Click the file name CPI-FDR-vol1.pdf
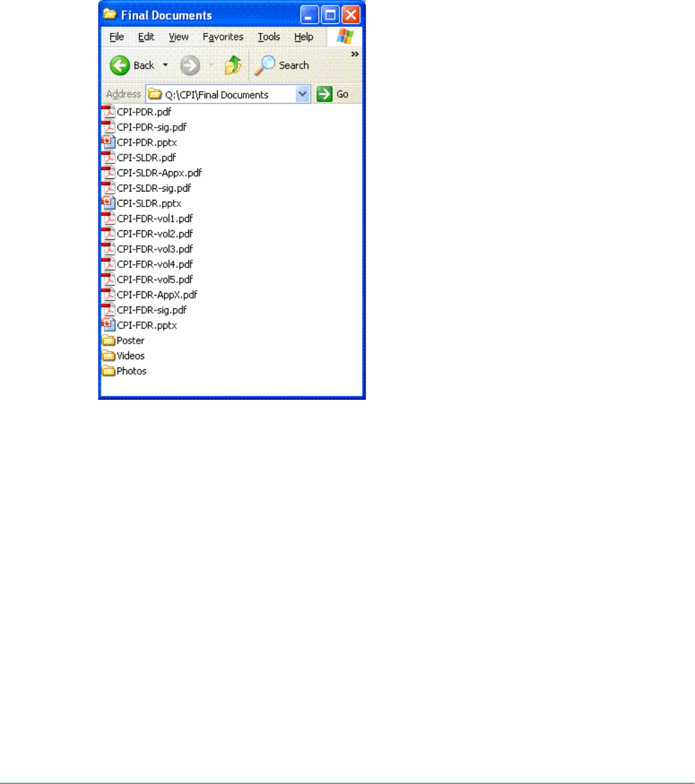 coord(155,218)
